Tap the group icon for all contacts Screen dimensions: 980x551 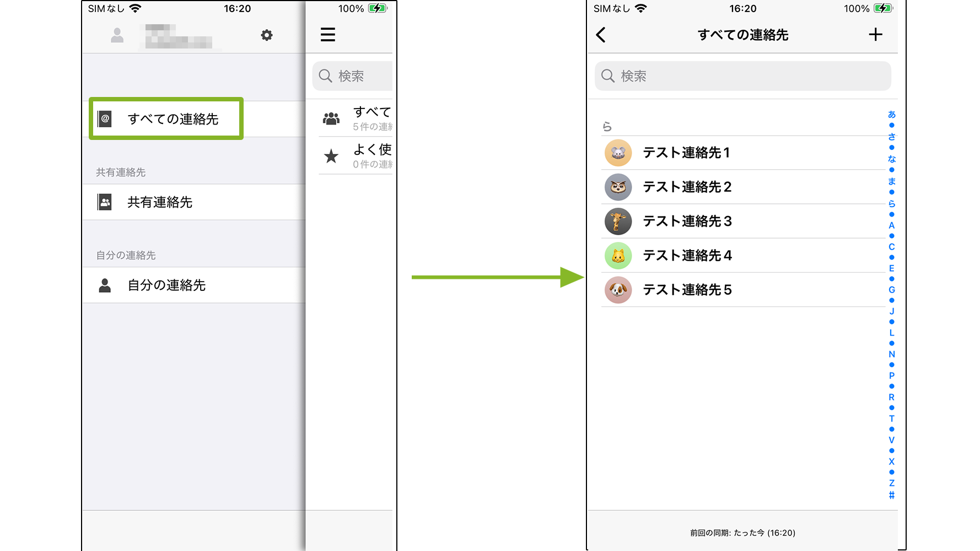pyautogui.click(x=331, y=118)
